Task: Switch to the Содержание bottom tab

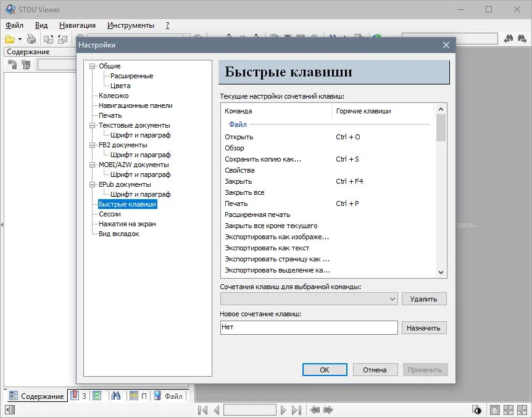Action: tap(36, 396)
